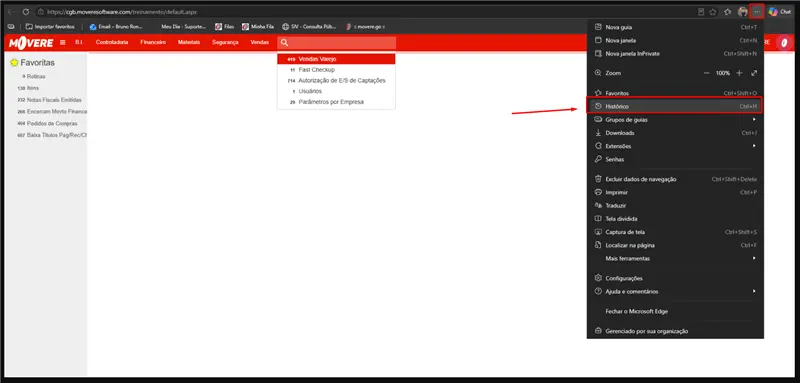Choose Localizar na página

click(x=675, y=245)
